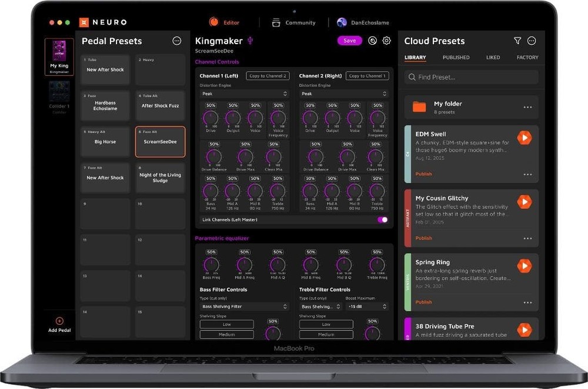The width and height of the screenshot is (588, 389).
Task: Select the Collider 1 pedal thumbnail
Action: pos(59,97)
